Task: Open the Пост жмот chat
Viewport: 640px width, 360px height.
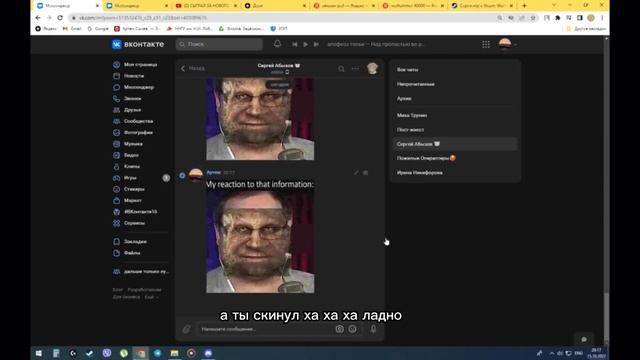Action: (x=410, y=130)
